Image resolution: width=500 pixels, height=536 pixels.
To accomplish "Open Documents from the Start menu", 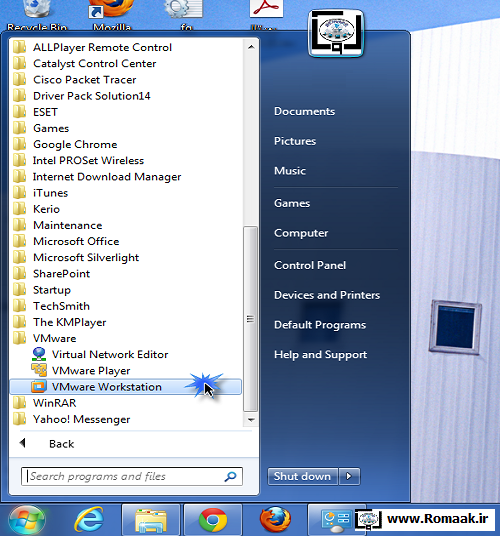I will [x=304, y=111].
